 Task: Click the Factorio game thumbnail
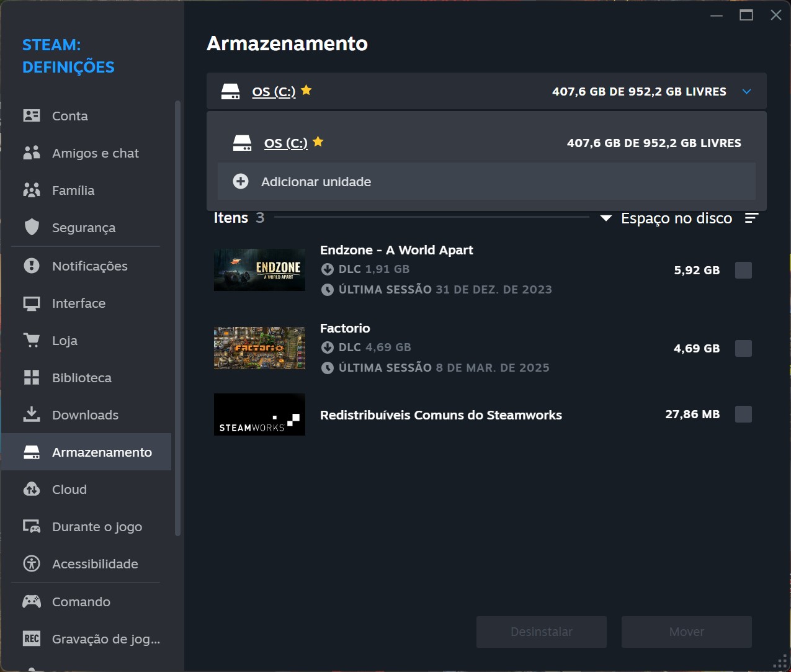259,348
